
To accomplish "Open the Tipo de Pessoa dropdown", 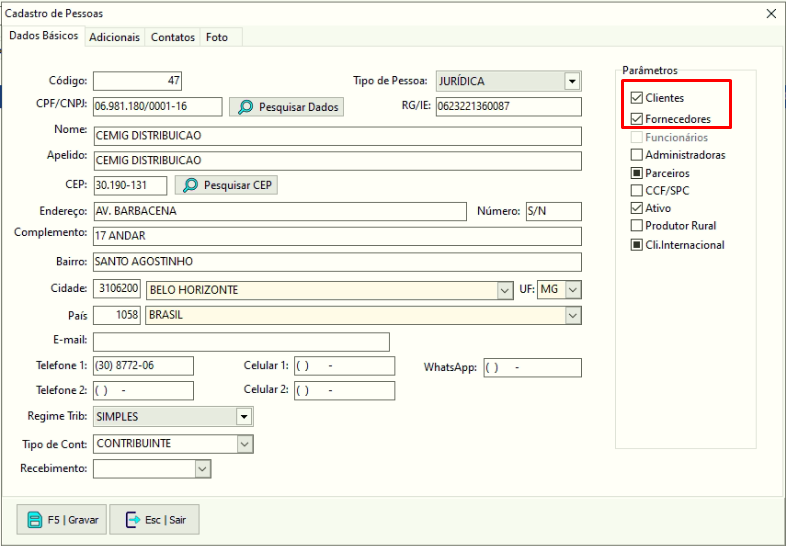I will 572,82.
